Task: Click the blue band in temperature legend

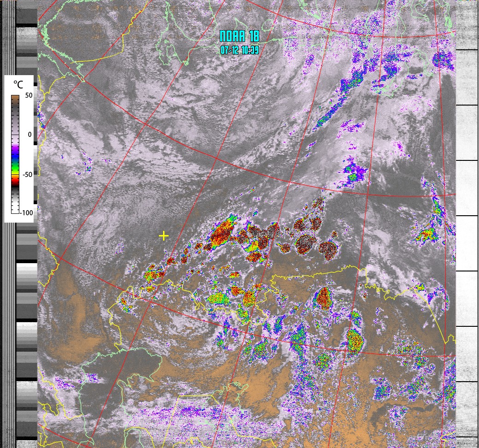Action: click(x=15, y=157)
